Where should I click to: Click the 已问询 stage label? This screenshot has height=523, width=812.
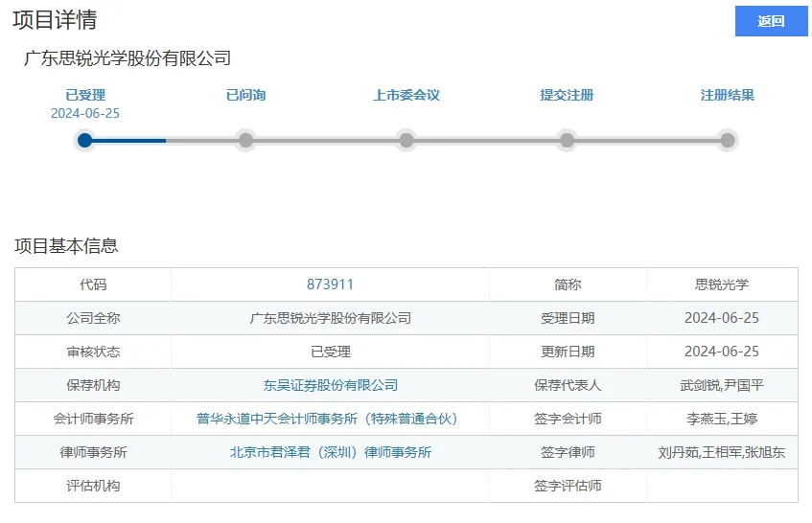point(246,95)
